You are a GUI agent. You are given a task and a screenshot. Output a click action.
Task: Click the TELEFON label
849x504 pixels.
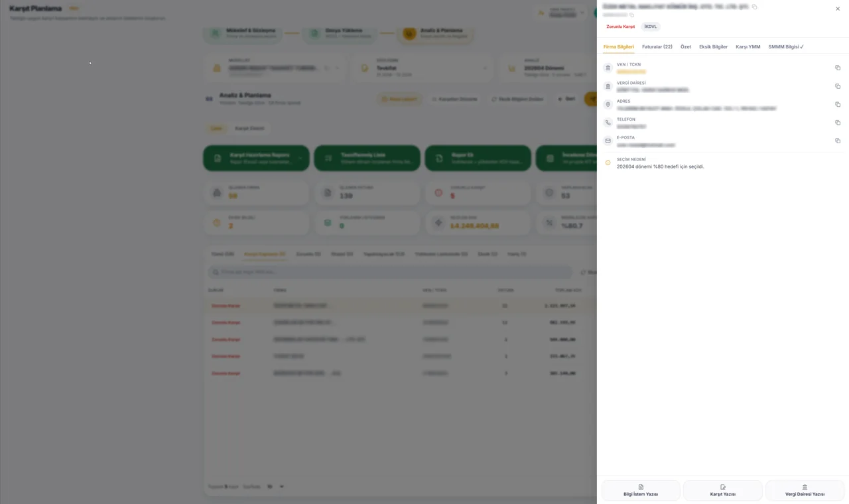[x=626, y=119]
